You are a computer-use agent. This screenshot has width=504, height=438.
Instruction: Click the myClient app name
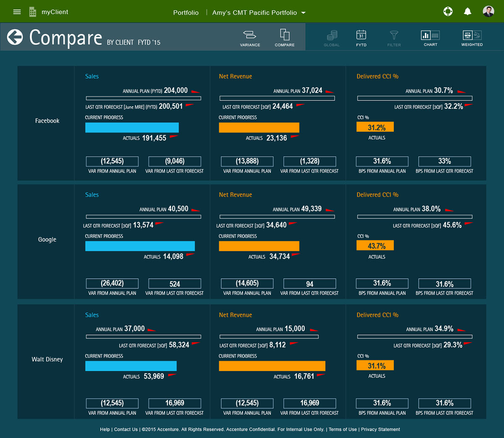[x=55, y=12]
